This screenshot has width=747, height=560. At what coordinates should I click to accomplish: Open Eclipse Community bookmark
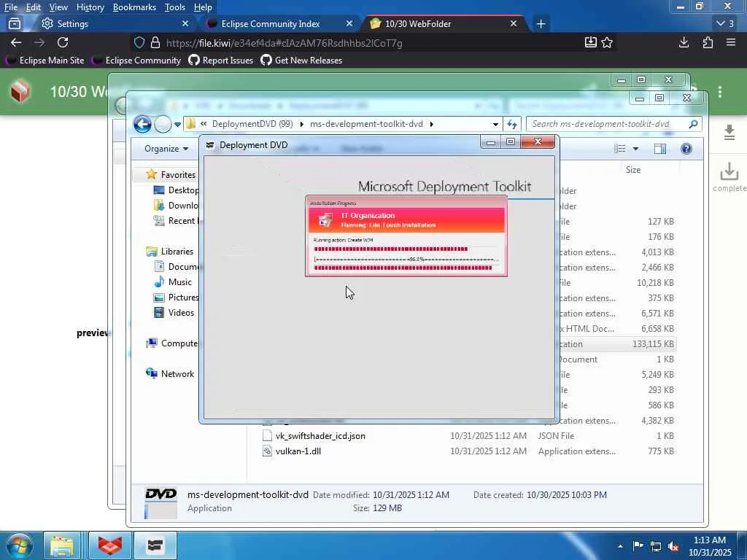coord(136,61)
